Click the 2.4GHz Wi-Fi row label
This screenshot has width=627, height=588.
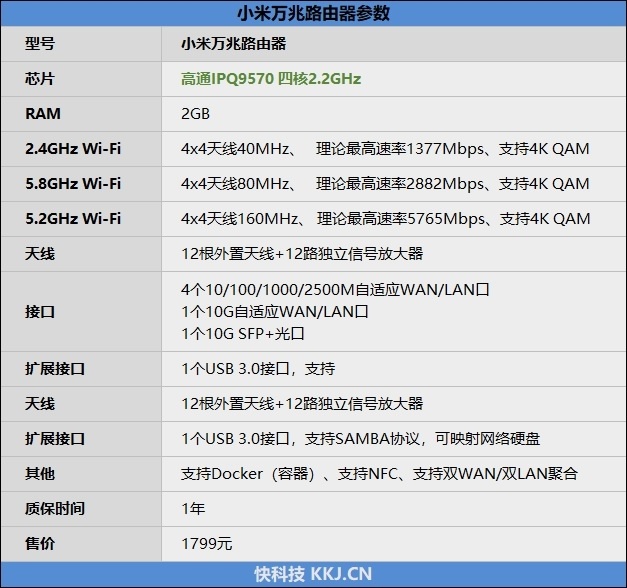(x=73, y=149)
